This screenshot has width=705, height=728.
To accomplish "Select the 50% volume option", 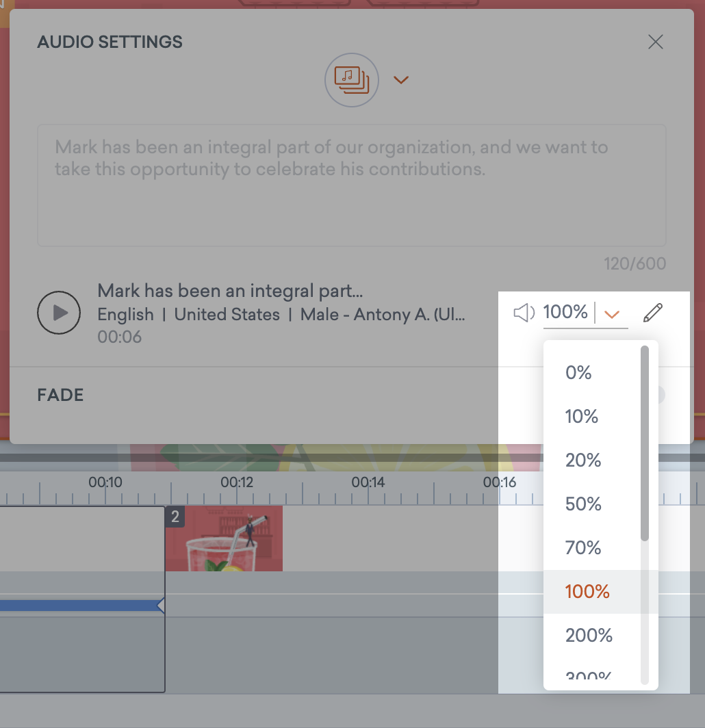I will tap(583, 504).
